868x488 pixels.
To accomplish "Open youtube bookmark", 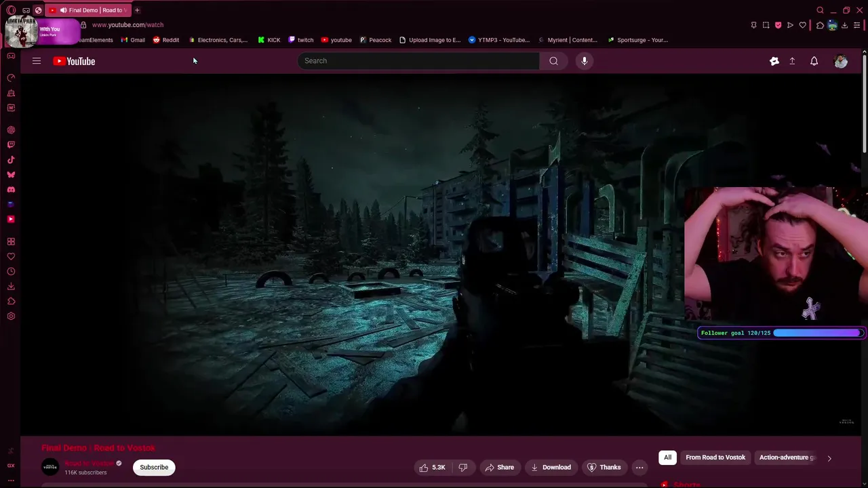I will tap(336, 40).
